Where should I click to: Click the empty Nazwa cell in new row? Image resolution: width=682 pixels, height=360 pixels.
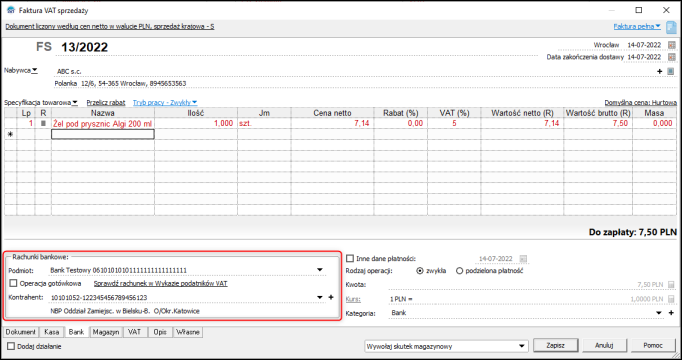pos(103,134)
